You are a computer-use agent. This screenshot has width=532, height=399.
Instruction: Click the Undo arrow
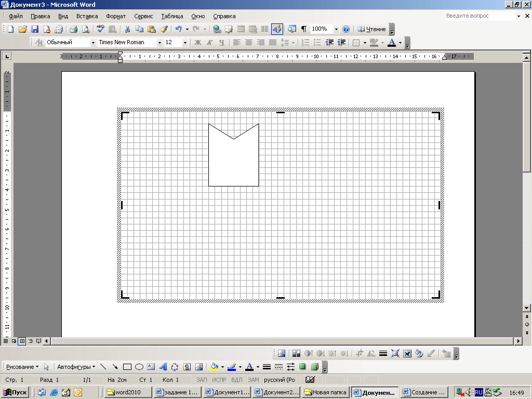179,29
